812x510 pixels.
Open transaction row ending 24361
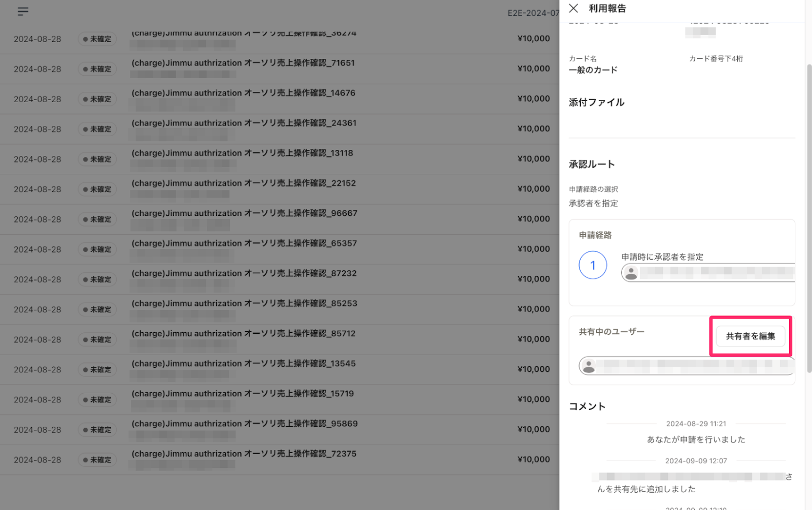(280, 129)
